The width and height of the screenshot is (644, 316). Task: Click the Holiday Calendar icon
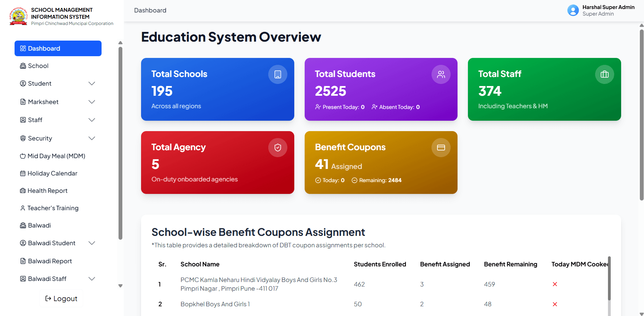pyautogui.click(x=23, y=173)
